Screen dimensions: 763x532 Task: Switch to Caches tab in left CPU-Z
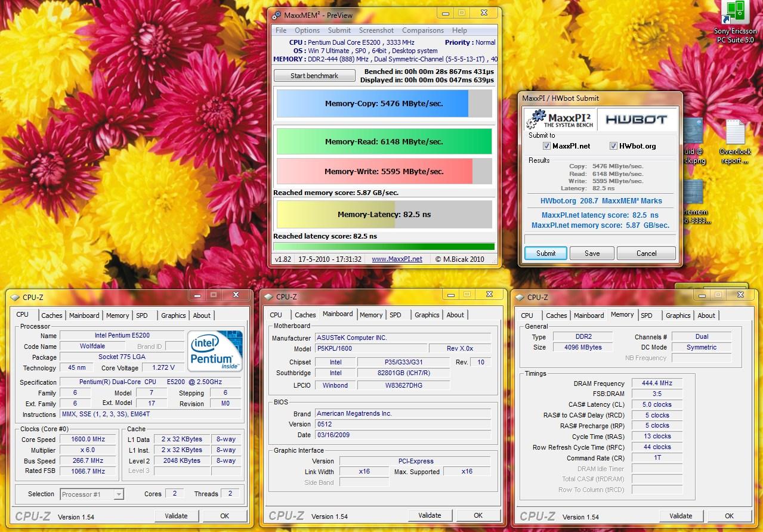coord(52,316)
